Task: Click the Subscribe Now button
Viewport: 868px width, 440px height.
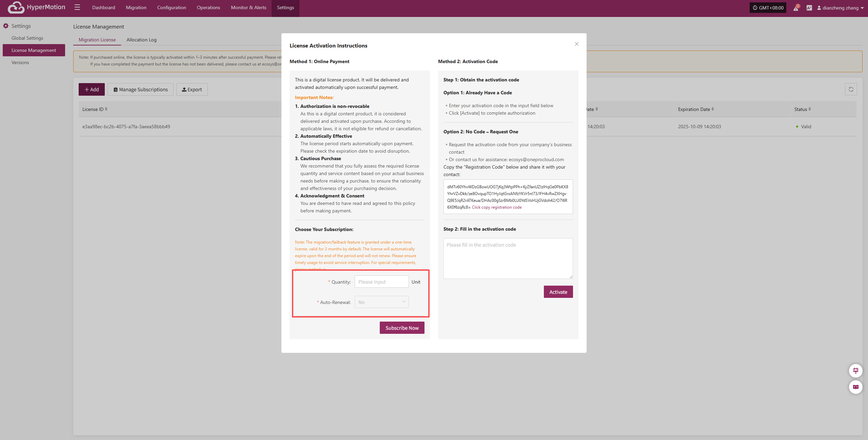Action: pos(402,328)
